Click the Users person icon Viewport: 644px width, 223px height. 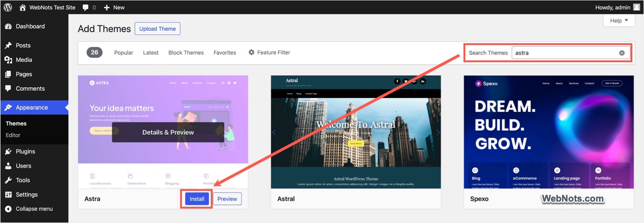(x=8, y=166)
